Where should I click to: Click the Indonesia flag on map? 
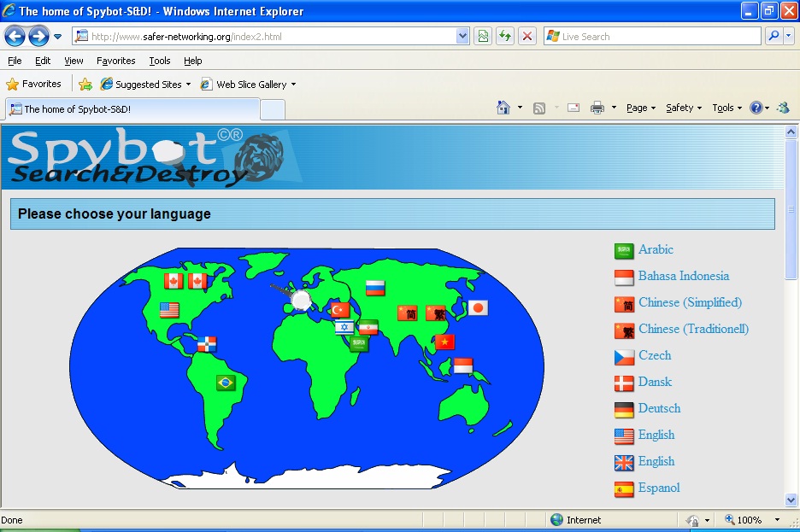click(x=463, y=365)
